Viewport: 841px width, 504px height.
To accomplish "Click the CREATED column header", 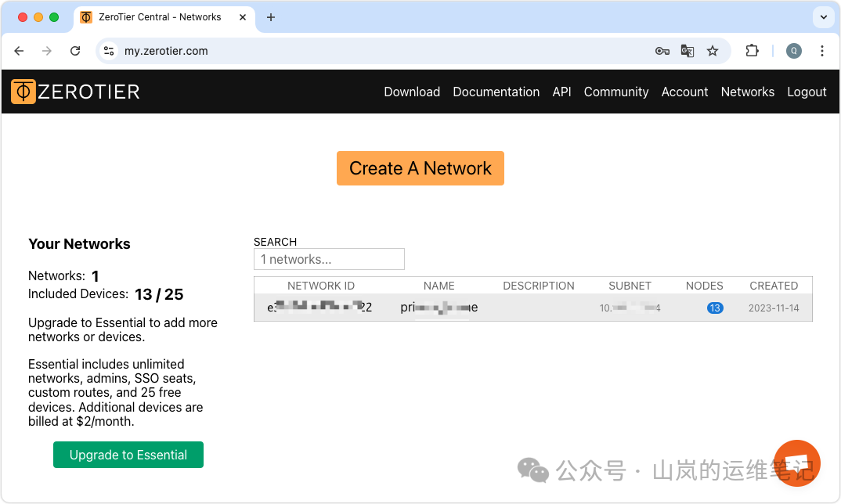I will 774,286.
